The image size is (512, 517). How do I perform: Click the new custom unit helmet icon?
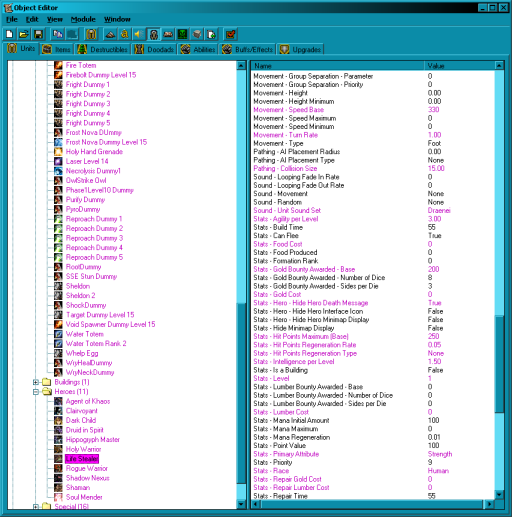[x=91, y=34]
